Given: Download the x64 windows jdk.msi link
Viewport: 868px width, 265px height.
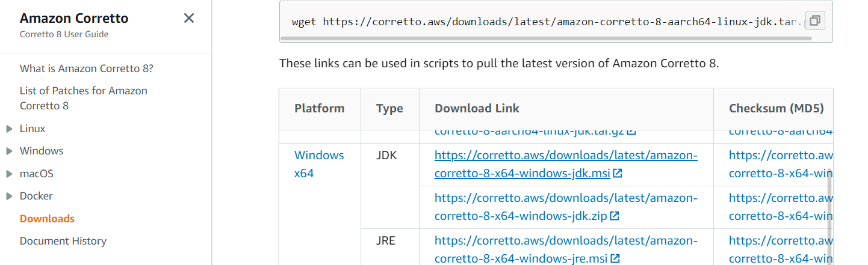Looking at the screenshot, I should click(x=566, y=164).
